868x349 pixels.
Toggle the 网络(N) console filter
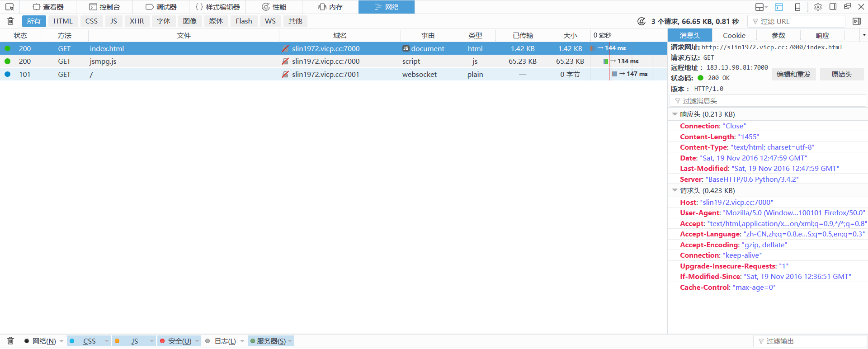click(40, 341)
